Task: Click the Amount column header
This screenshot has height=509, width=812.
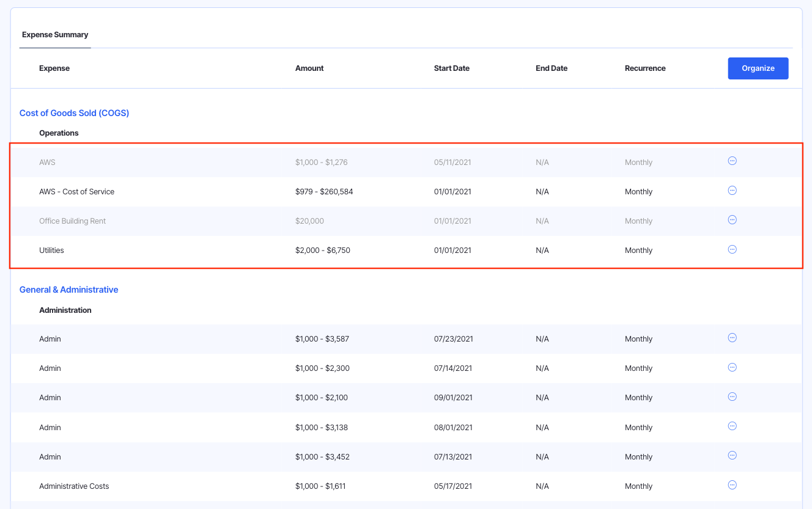Action: (309, 68)
